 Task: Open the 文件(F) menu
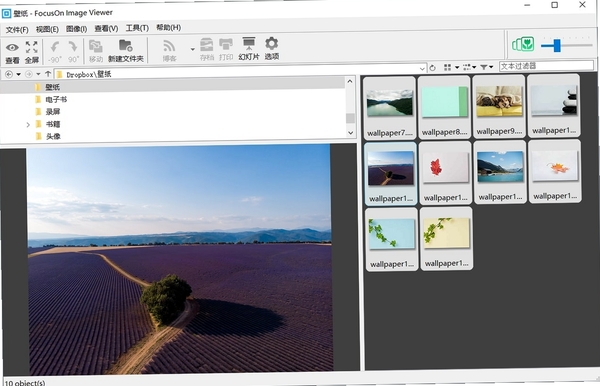[17, 29]
